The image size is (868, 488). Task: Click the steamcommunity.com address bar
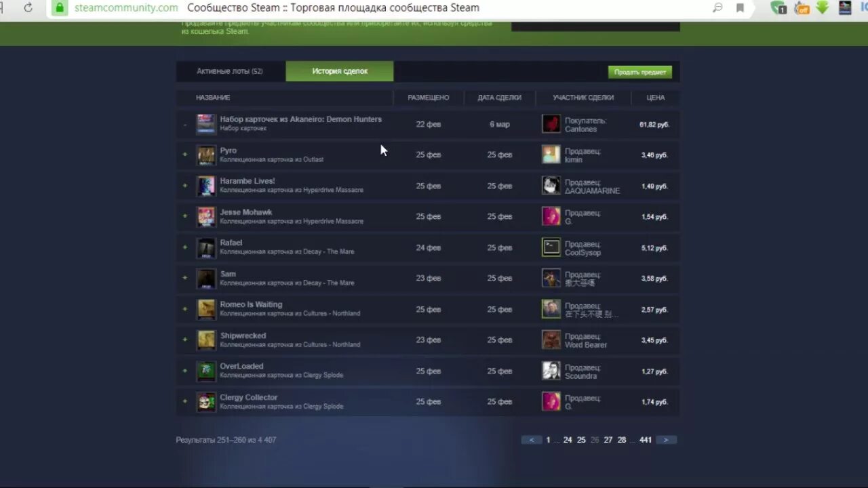[125, 8]
